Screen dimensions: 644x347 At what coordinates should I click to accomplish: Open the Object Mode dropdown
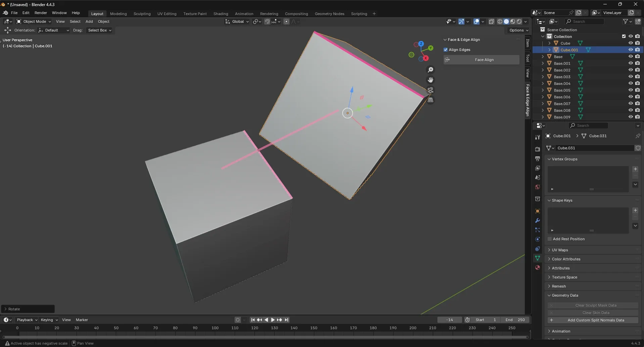(x=34, y=21)
